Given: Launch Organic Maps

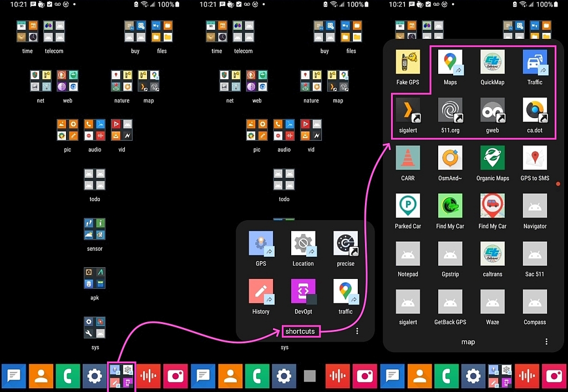Looking at the screenshot, I should coord(493,158).
